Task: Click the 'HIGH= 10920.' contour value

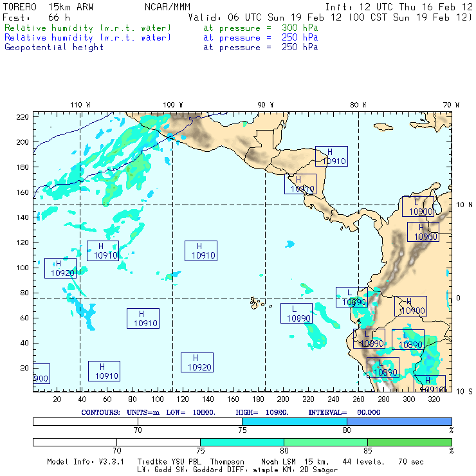Action: [x=262, y=412]
